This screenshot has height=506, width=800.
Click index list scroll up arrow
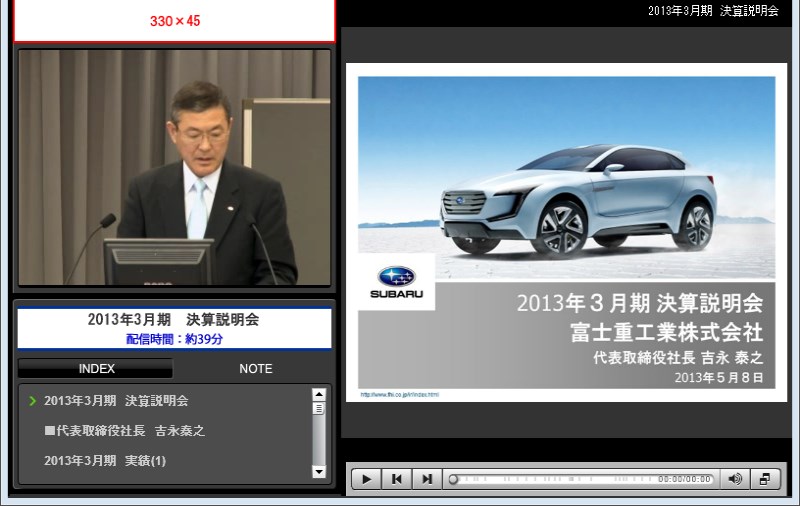pyautogui.click(x=319, y=394)
